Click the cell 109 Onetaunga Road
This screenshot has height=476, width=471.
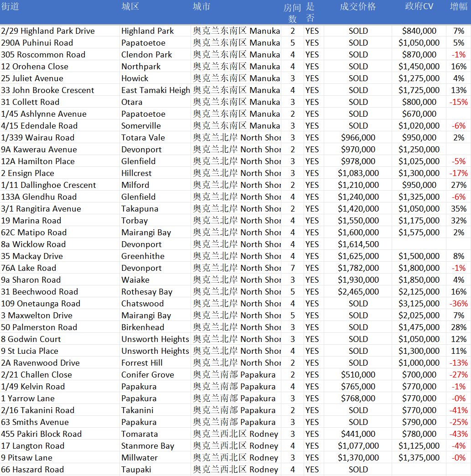point(41,303)
